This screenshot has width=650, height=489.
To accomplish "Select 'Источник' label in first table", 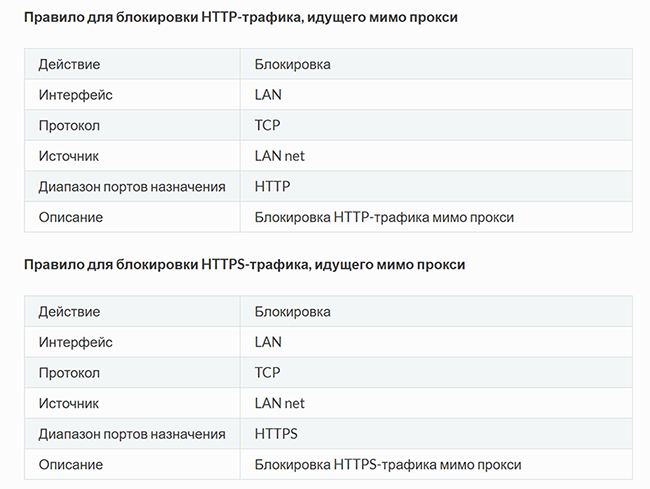I will point(69,156).
